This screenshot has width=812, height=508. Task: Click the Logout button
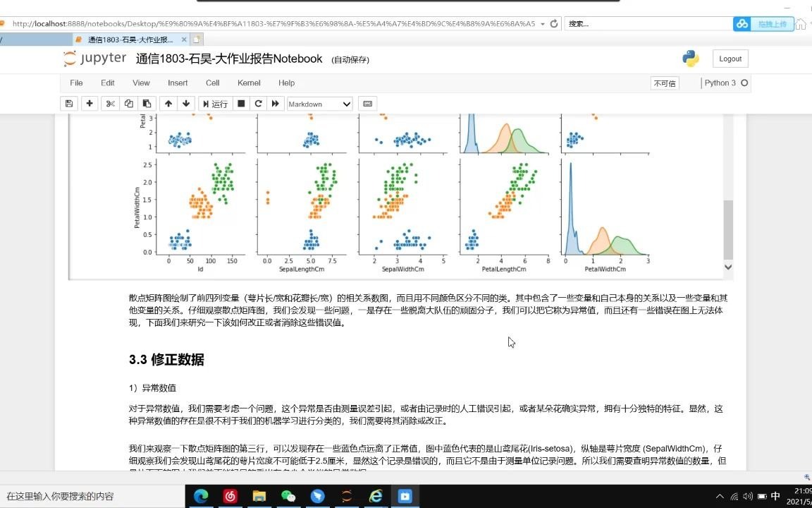coord(730,59)
